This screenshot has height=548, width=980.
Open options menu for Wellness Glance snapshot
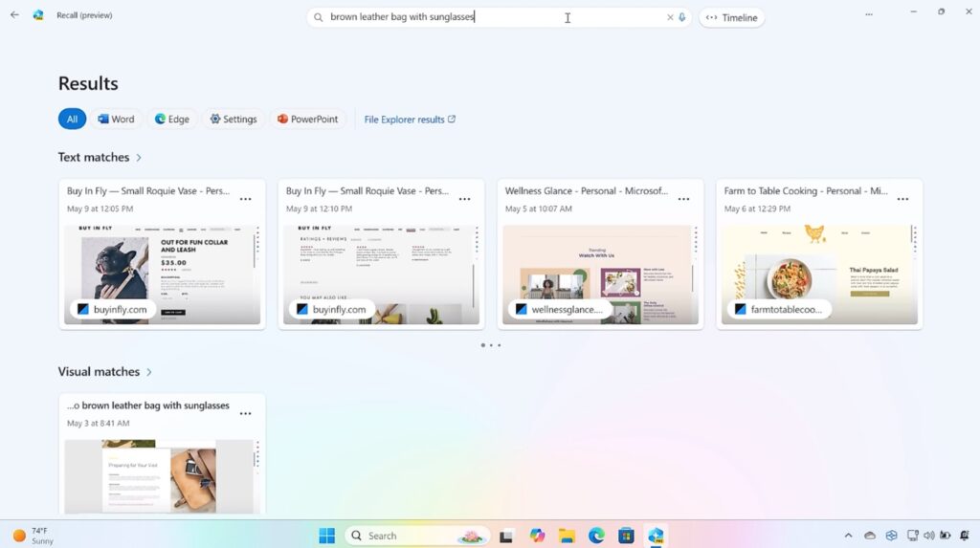pyautogui.click(x=683, y=199)
